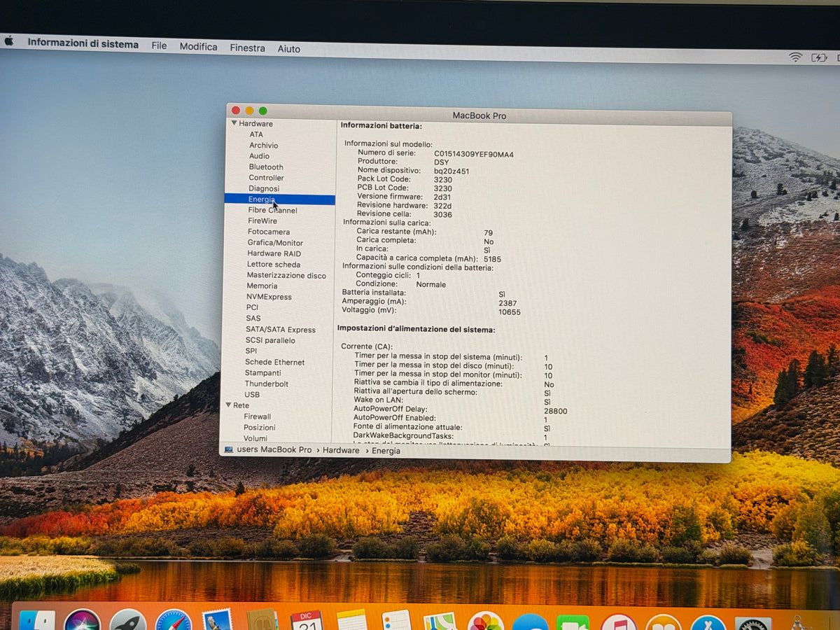
Task: Open the File menu
Action: coord(159,45)
